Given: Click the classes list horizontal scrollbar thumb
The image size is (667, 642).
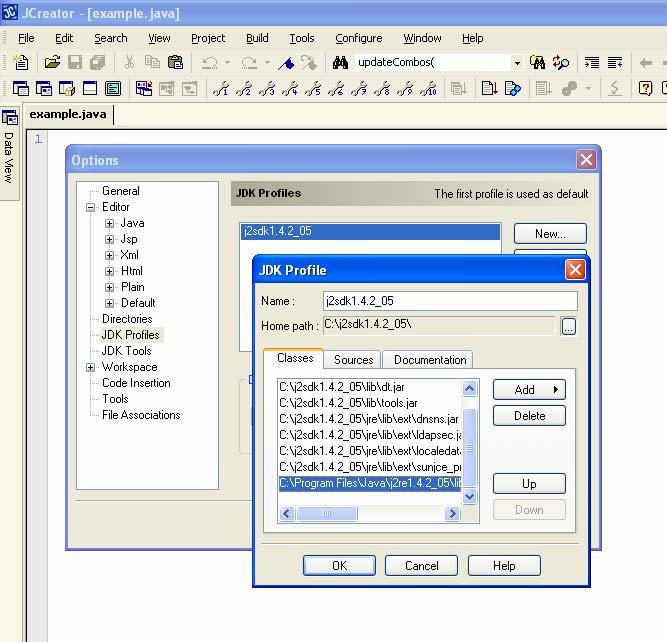Looking at the screenshot, I should click(327, 514).
